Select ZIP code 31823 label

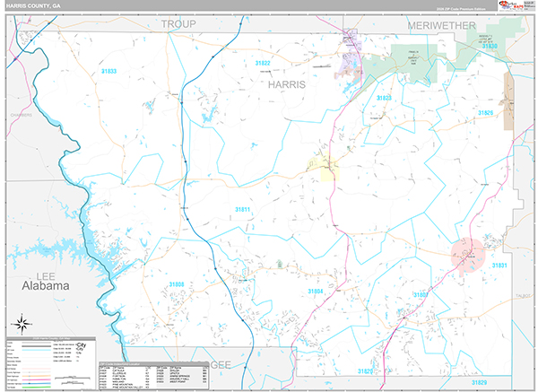[x=384, y=97]
